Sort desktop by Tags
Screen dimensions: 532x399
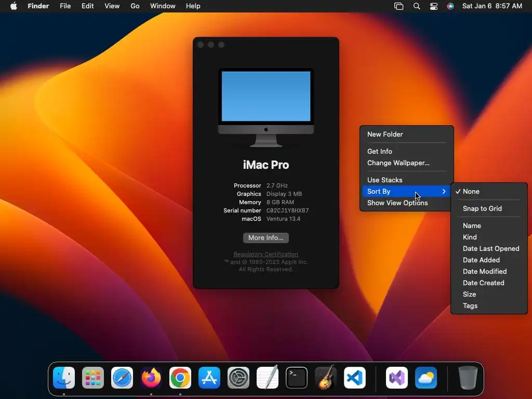[x=489, y=305]
